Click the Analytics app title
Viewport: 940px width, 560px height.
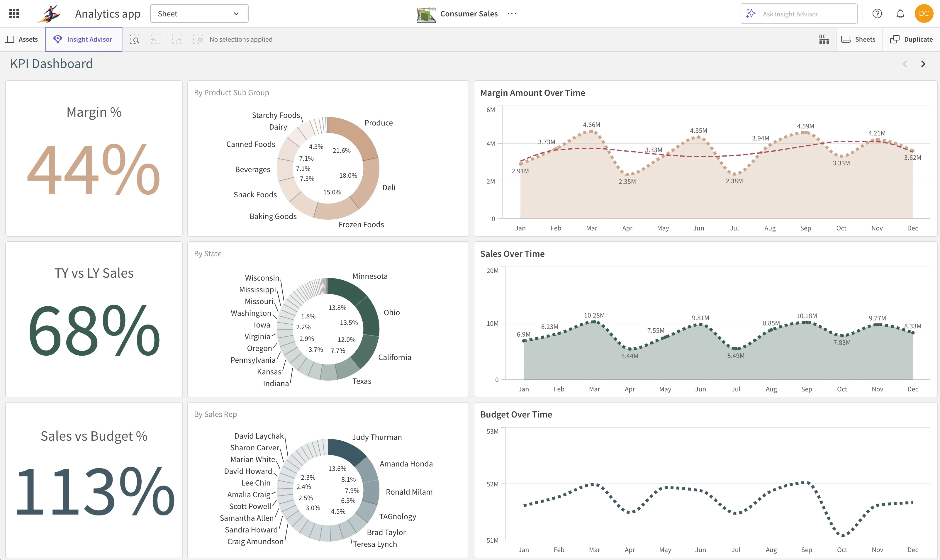108,13
